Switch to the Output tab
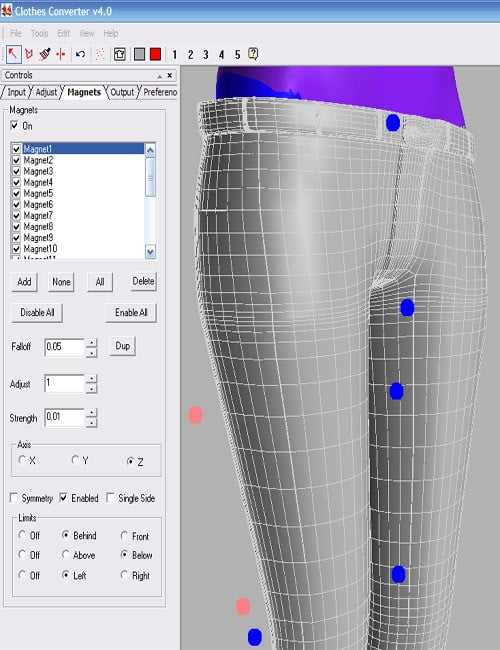 coord(122,92)
